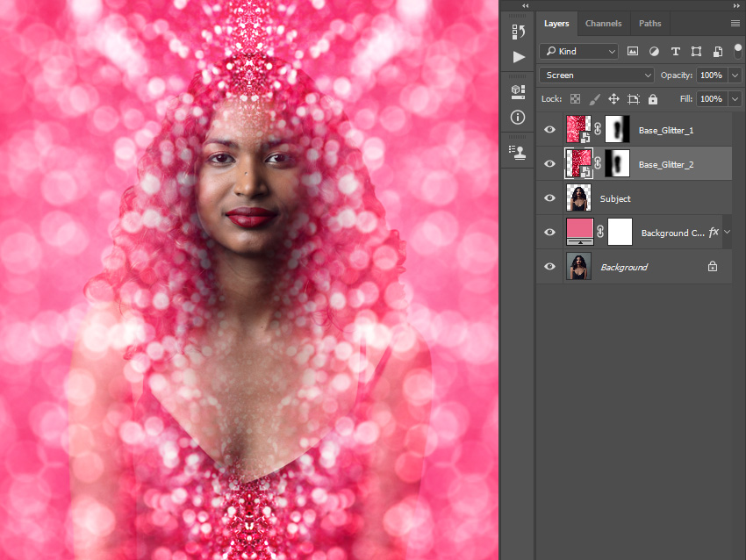Click the link icon on Background Color layer
The width and height of the screenshot is (746, 560).
click(600, 232)
